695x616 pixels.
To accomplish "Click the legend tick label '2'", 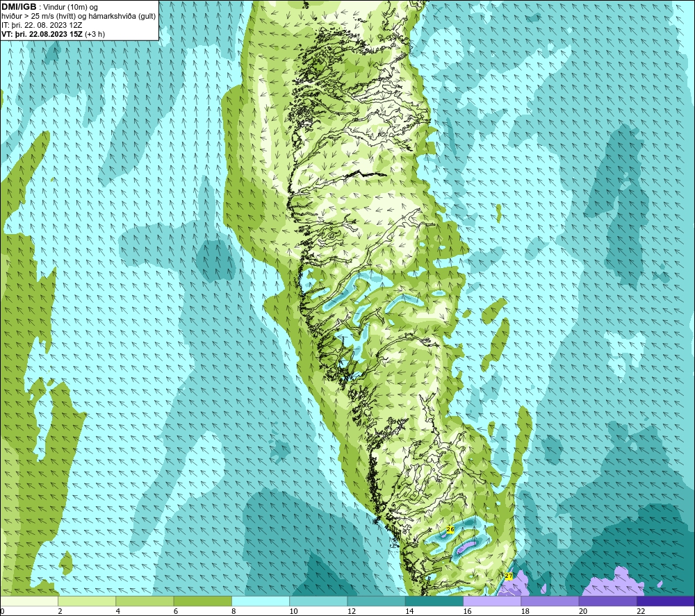I will coord(60,612).
